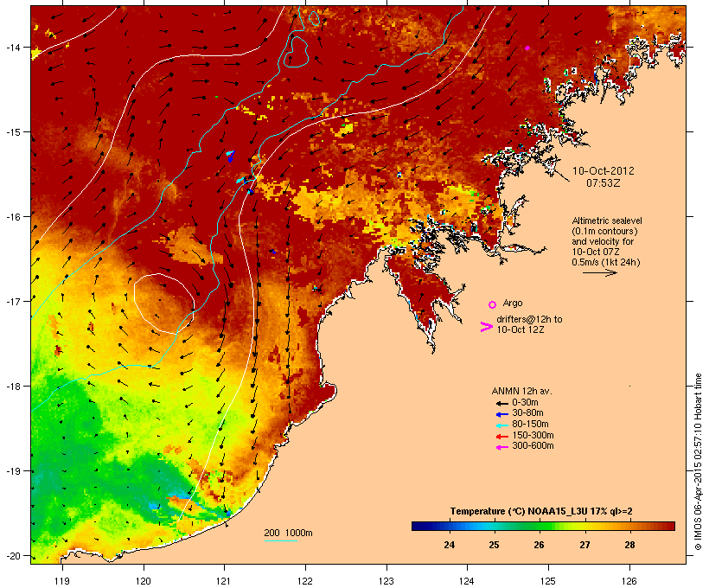Click the ANMN 12h av. heading
Image resolution: width=709 pixels, height=588 pixels.
521,391
